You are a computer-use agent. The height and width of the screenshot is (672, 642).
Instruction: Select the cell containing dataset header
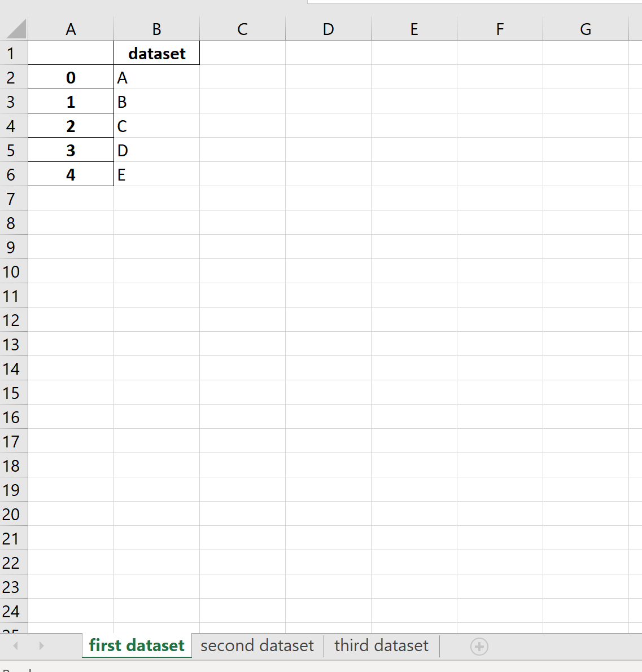click(x=156, y=53)
